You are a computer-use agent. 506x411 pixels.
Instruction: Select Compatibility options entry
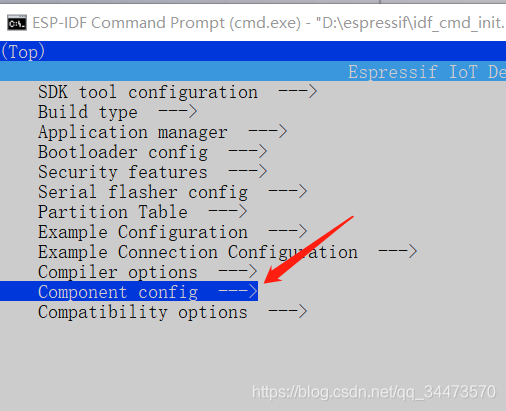(172, 312)
